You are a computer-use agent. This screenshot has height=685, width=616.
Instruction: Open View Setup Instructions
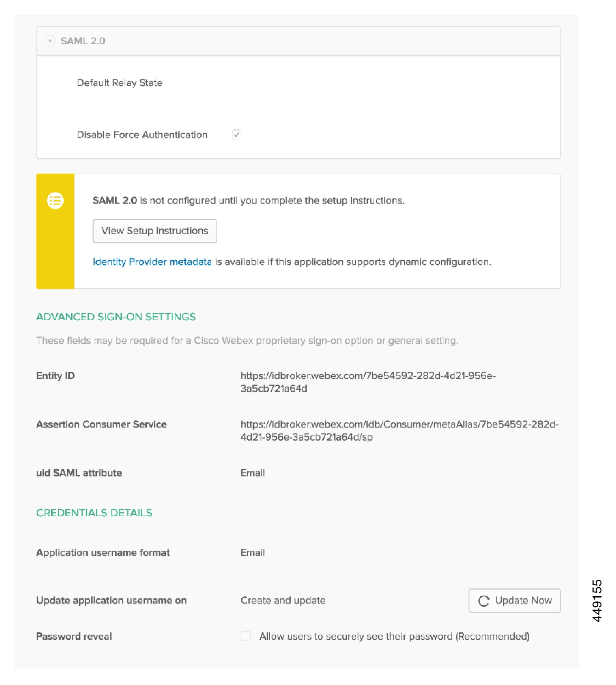click(x=155, y=231)
